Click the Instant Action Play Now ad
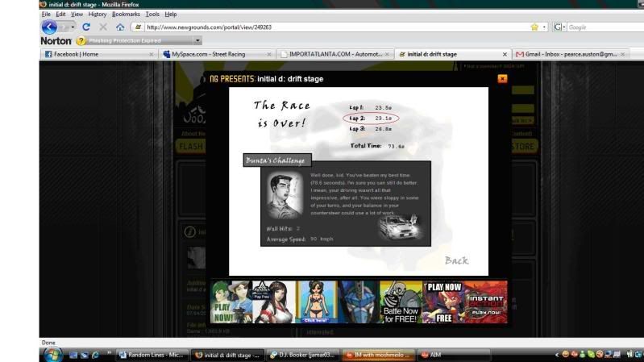The image size is (644, 362). [x=486, y=302]
